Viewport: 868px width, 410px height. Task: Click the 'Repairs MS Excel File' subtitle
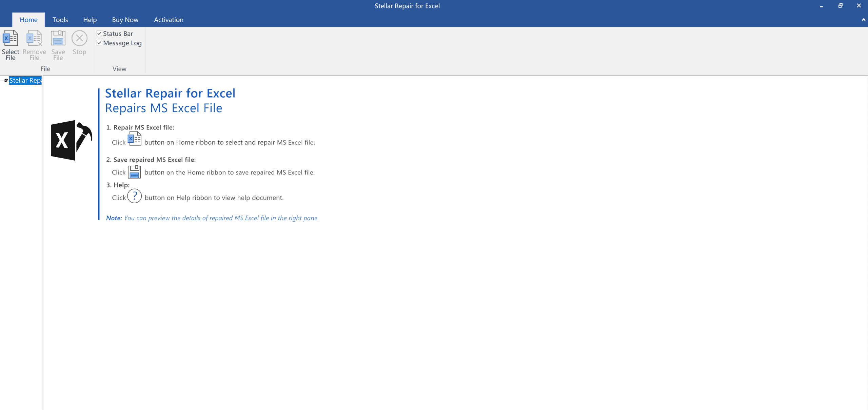point(164,108)
